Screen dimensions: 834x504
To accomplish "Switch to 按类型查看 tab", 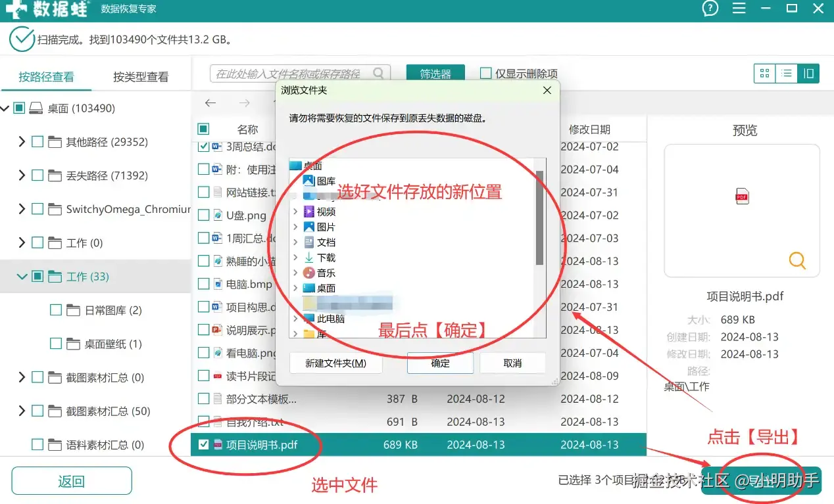I will pos(141,77).
